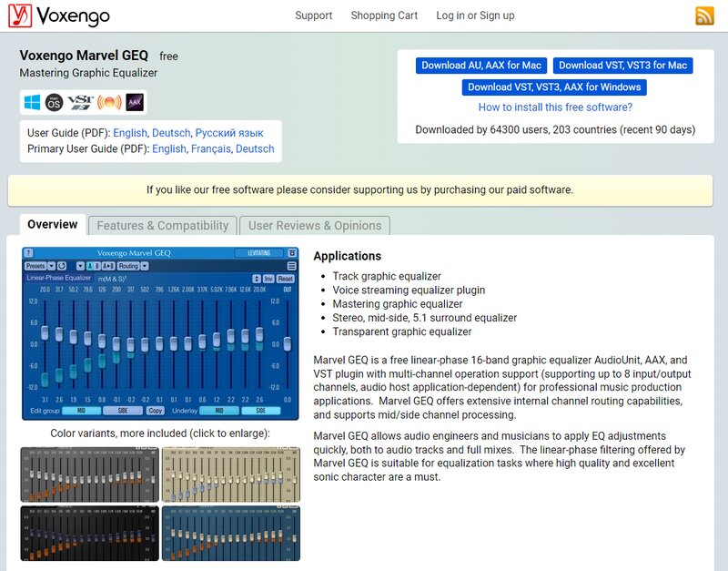Toggle the Inv button in the plugin
This screenshot has width=728, height=571.
tap(268, 279)
